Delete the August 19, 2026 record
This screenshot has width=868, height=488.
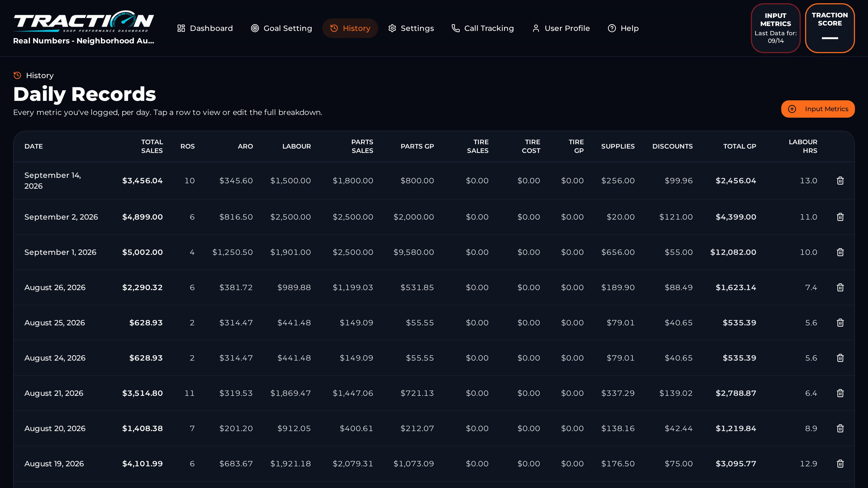pyautogui.click(x=840, y=463)
